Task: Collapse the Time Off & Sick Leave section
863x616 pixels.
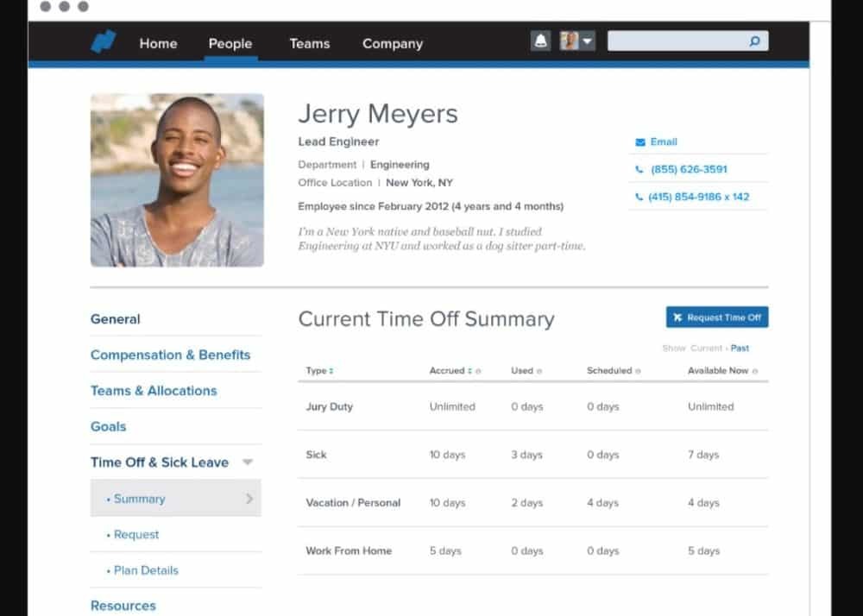Action: click(248, 462)
